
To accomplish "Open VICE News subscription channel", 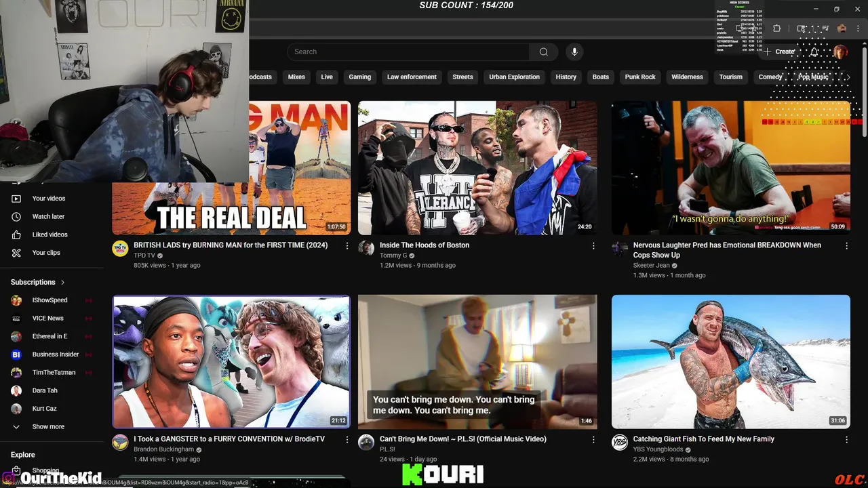I will point(47,318).
